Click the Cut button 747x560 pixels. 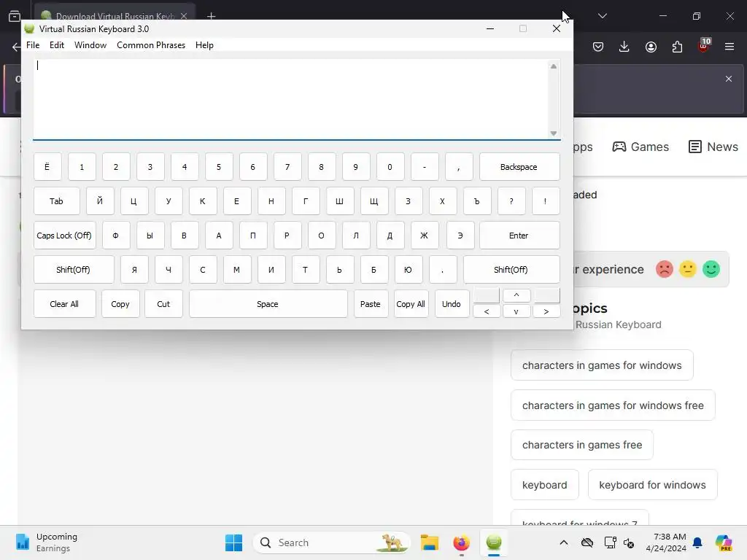point(163,304)
